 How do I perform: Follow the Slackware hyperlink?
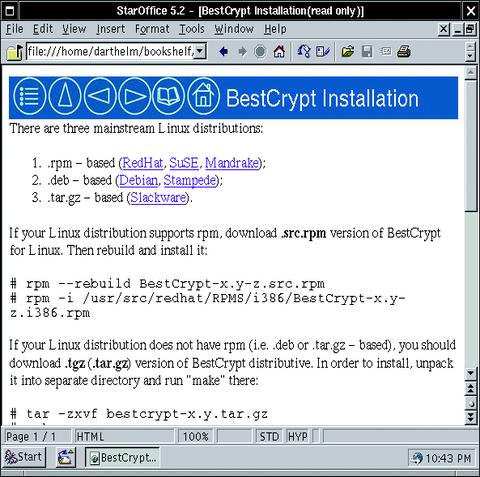click(158, 198)
